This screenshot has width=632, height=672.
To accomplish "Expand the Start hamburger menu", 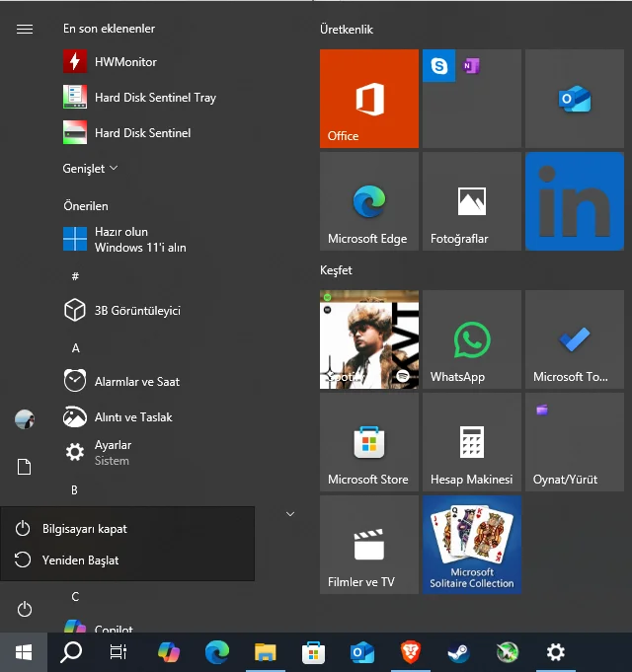I will pos(25,30).
